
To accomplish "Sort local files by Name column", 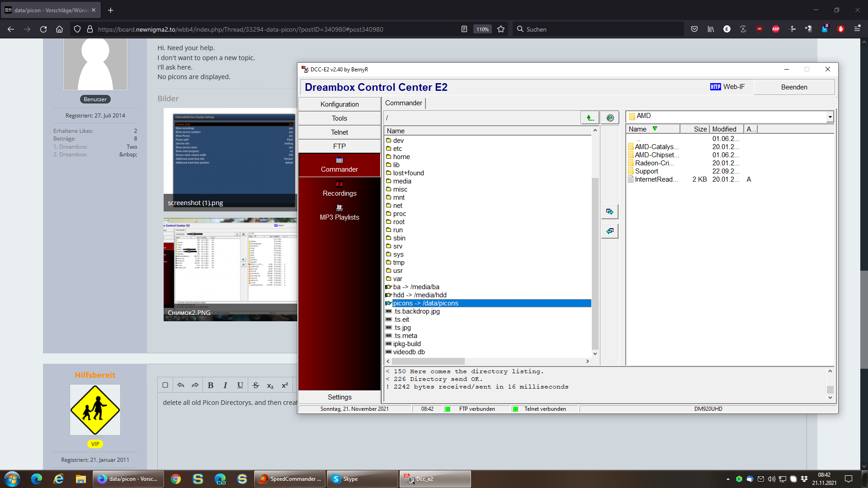I will (637, 129).
